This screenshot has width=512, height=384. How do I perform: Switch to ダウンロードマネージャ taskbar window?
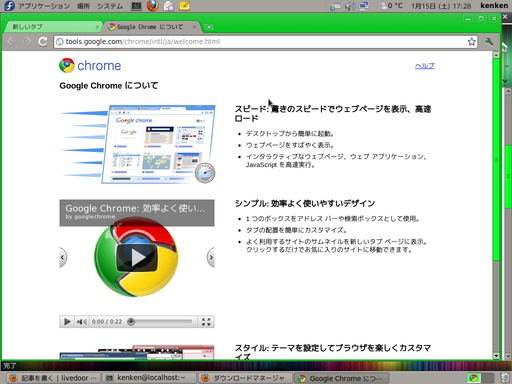245,378
